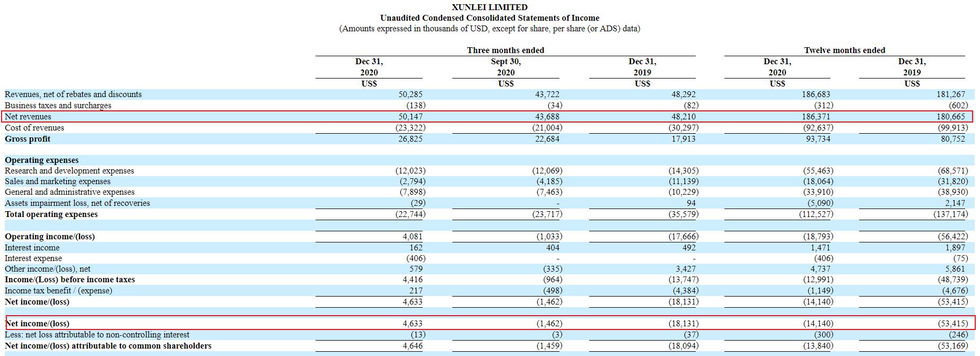Viewport: 980px width, 356px height.
Task: Select the net revenues value 50,147
Action: (x=410, y=117)
